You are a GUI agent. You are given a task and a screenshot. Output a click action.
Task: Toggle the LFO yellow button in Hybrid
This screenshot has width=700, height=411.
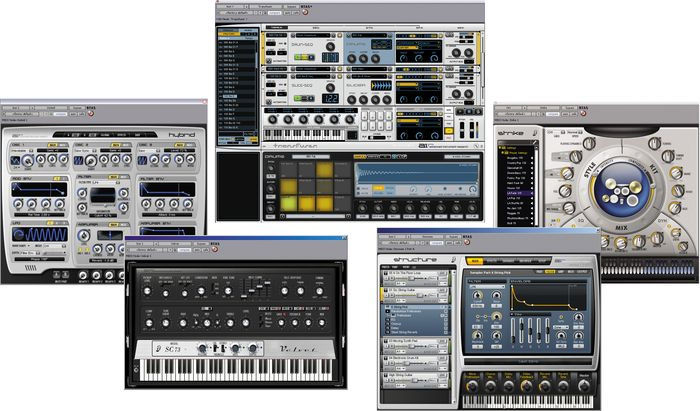(x=50, y=223)
